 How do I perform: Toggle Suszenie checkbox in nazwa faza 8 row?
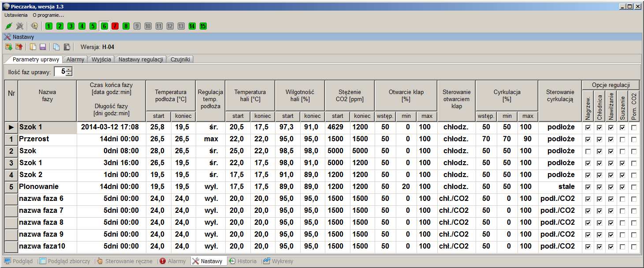622,223
